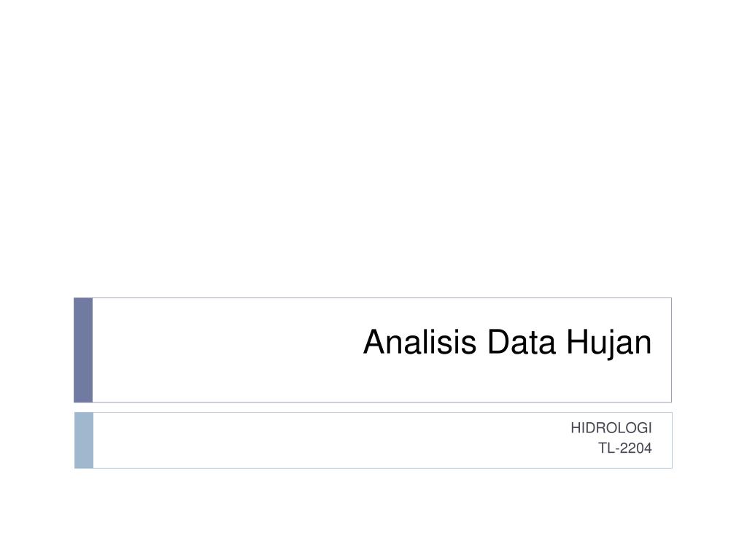The height and width of the screenshot is (560, 747).
Task: Click the capital D in Data
Action: point(498,341)
